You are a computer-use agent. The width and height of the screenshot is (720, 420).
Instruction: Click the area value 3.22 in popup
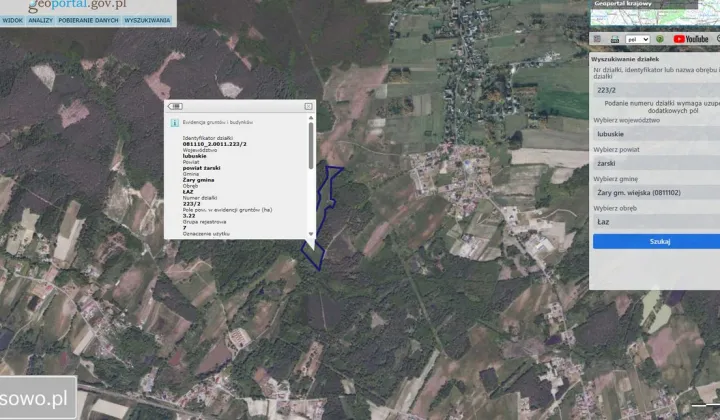189,216
